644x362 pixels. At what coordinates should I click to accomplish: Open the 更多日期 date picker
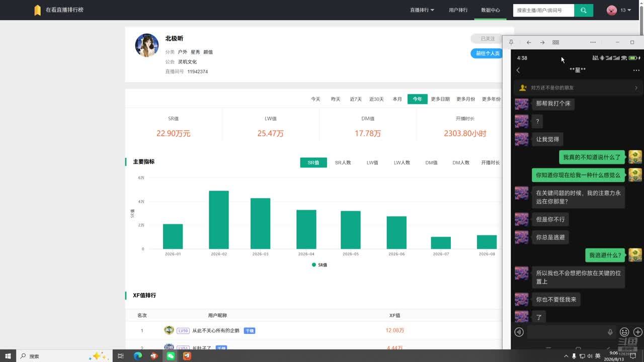[440, 99]
